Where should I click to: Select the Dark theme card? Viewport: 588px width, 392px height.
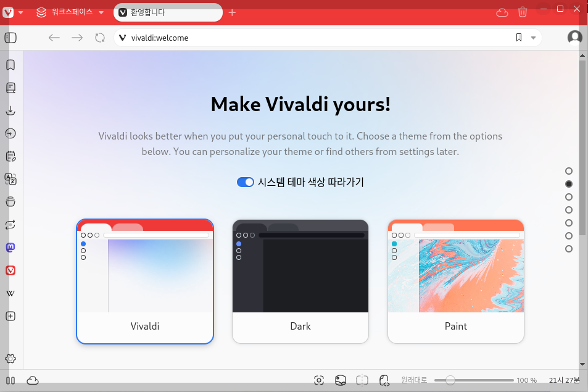[300, 281]
